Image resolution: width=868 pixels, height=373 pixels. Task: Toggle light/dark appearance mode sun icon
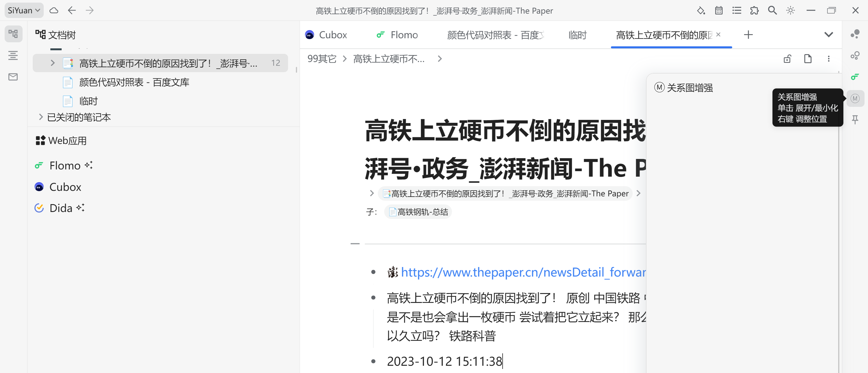point(790,10)
